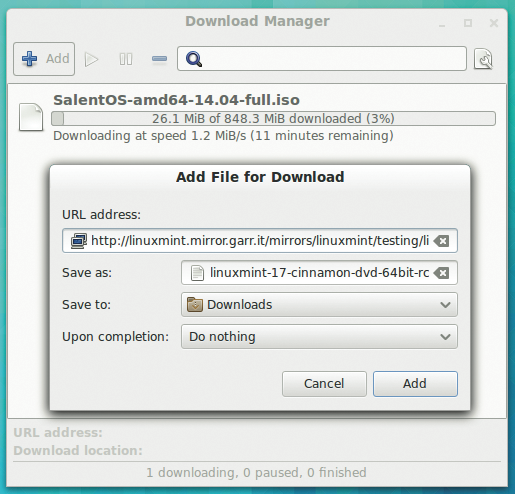
Task: Confirm with the dialog's Add button
Action: pos(415,384)
